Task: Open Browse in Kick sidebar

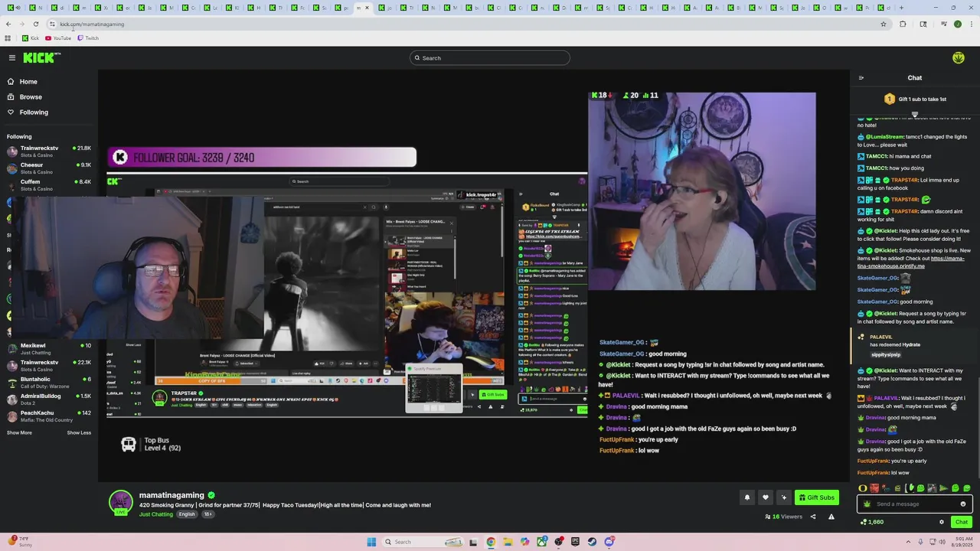Action: pos(31,96)
